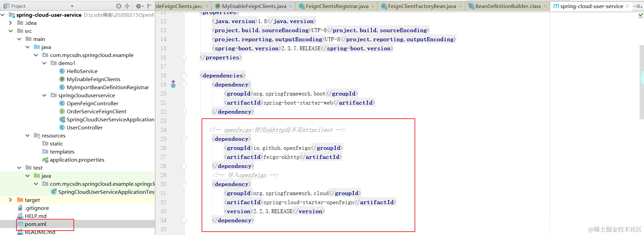This screenshot has width=644, height=235.
Task: Close the BeanDefinitionBuilder.class tab
Action: (545, 6)
